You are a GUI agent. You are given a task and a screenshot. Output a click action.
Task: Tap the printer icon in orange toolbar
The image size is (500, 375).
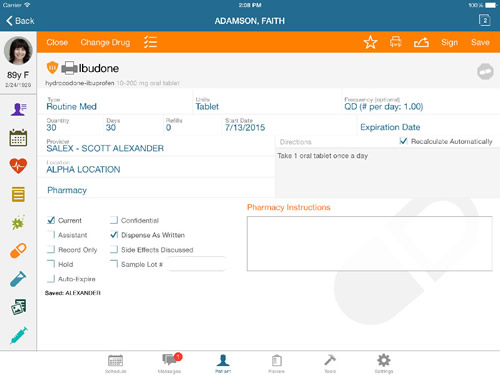pos(395,42)
